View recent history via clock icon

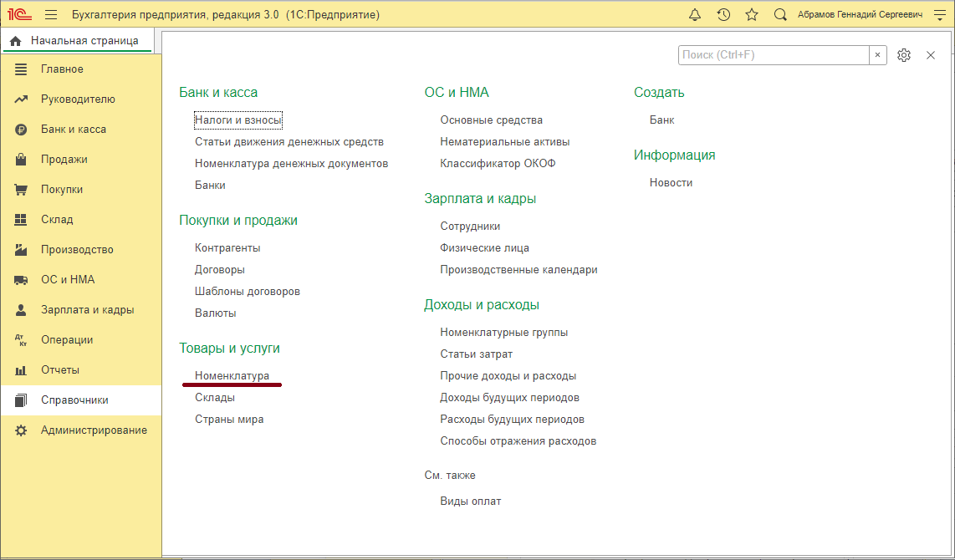click(723, 14)
